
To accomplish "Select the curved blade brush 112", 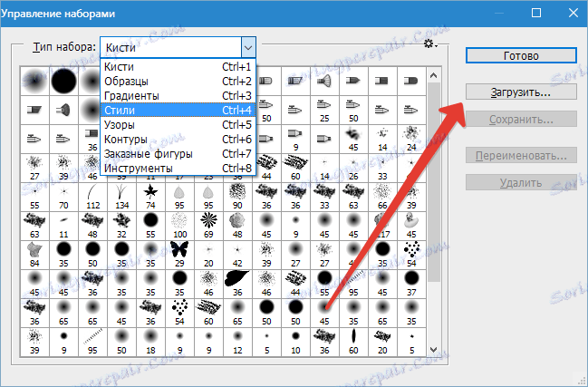I will [92, 198].
